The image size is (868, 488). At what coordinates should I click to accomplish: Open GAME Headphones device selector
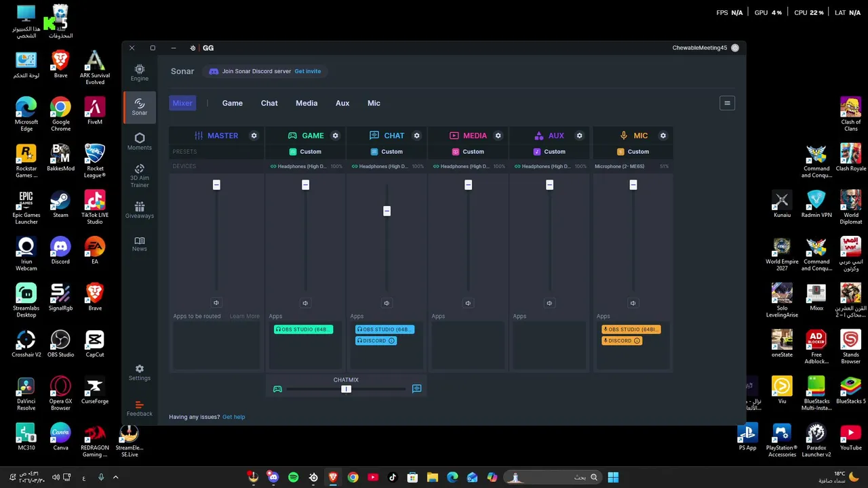(x=305, y=166)
